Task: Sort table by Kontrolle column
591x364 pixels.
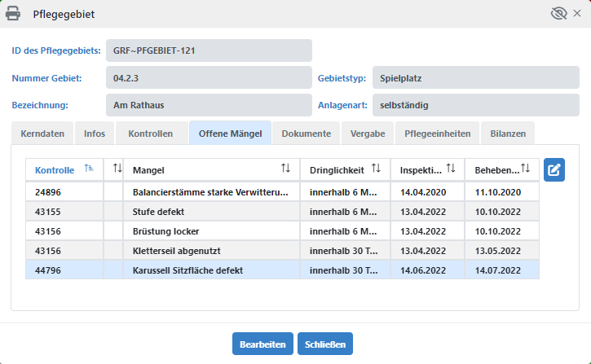Action: pos(90,169)
